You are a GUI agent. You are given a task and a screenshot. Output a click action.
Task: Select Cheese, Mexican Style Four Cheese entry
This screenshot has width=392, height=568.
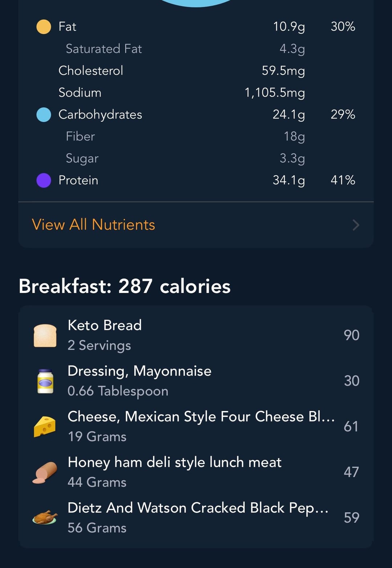pyautogui.click(x=196, y=426)
